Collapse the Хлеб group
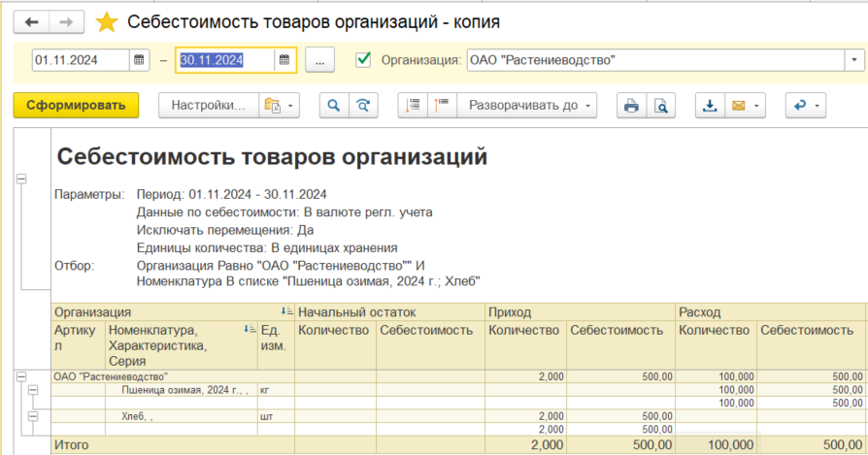The width and height of the screenshot is (868, 455). tap(33, 416)
